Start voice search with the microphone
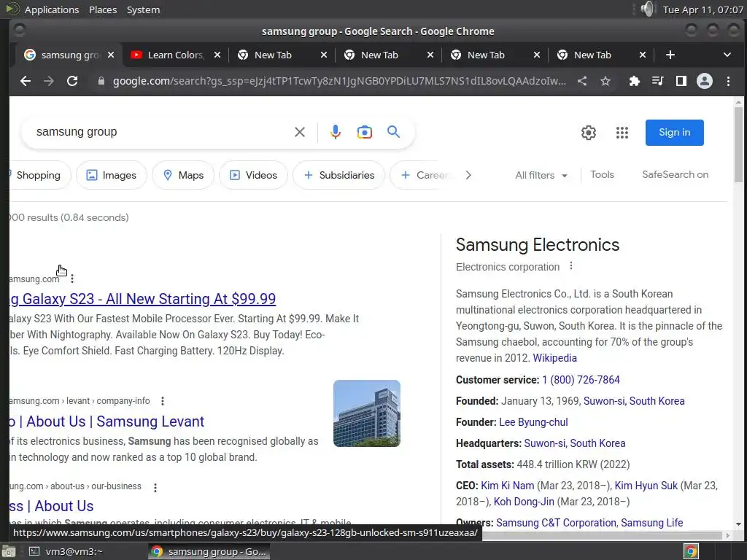 click(336, 132)
